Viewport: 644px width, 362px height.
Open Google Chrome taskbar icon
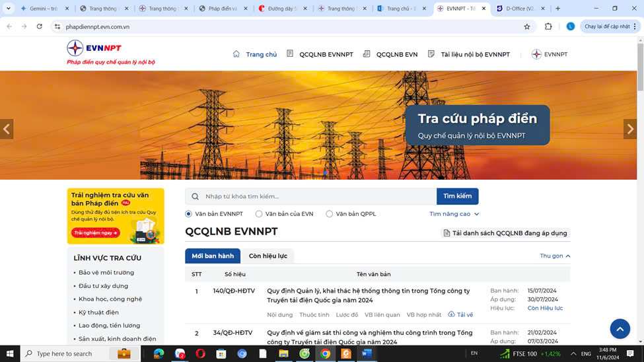[x=325, y=353]
